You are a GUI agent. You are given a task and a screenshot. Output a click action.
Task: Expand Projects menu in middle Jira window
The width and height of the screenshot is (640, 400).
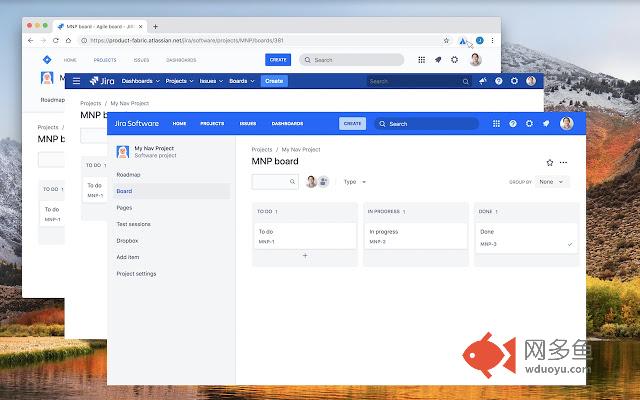point(179,81)
